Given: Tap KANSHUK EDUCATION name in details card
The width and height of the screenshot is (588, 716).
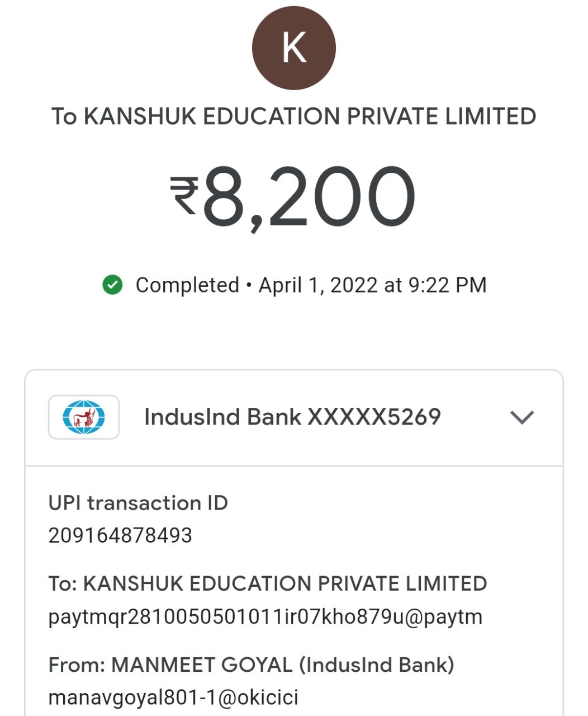Looking at the screenshot, I should pos(285,583).
